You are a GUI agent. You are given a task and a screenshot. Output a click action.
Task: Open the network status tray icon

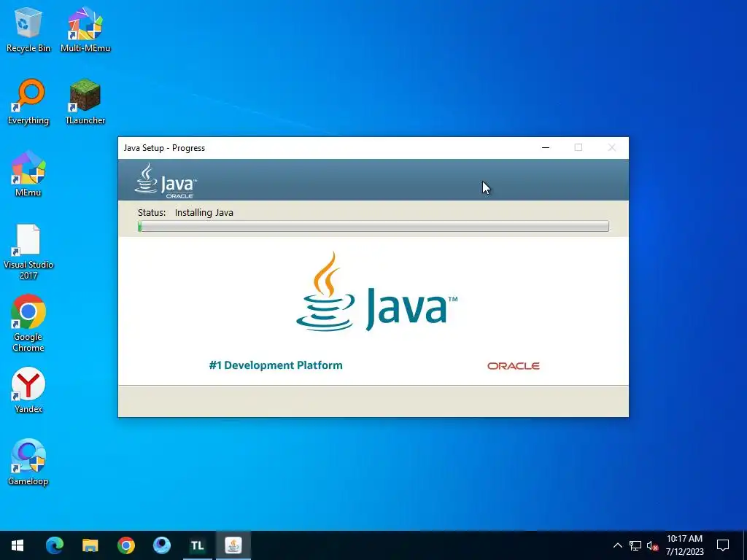(x=635, y=545)
